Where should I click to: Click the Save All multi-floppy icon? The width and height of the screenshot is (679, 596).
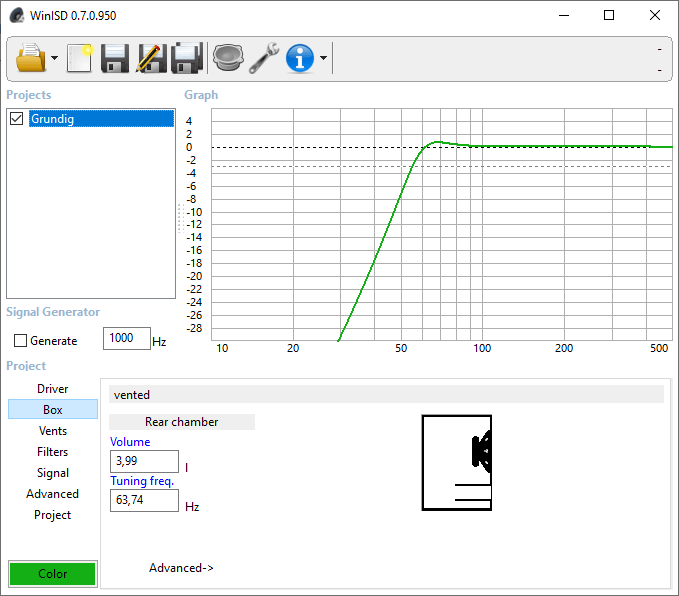click(187, 58)
